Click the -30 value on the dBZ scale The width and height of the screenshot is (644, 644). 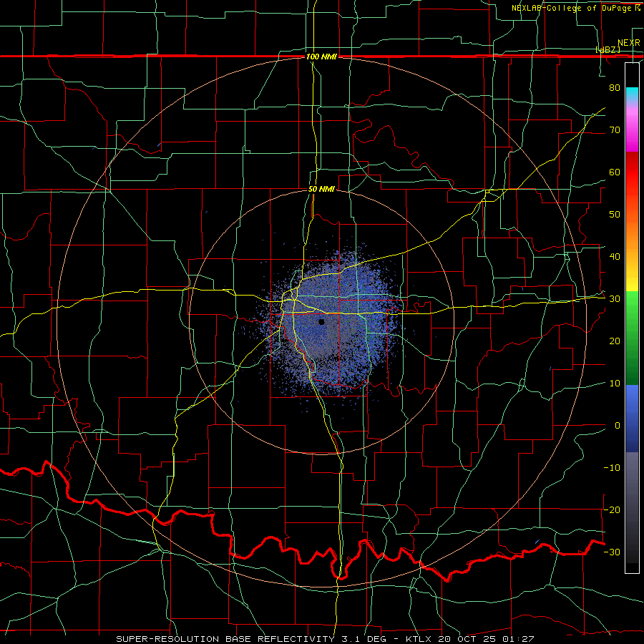[x=612, y=552]
